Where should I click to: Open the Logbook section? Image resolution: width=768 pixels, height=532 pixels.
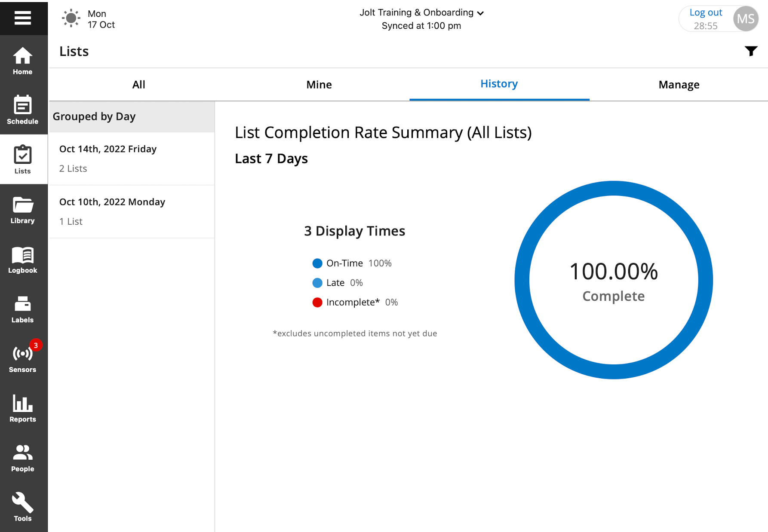tap(23, 260)
